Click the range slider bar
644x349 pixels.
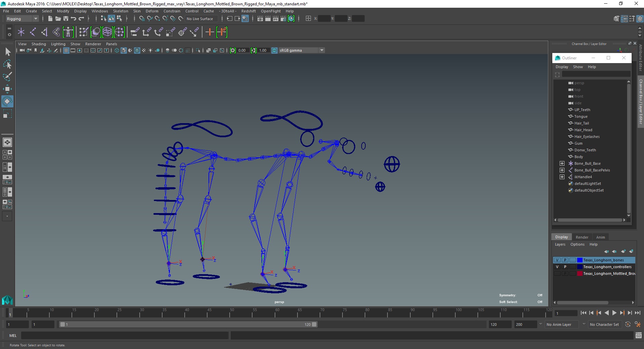point(188,325)
